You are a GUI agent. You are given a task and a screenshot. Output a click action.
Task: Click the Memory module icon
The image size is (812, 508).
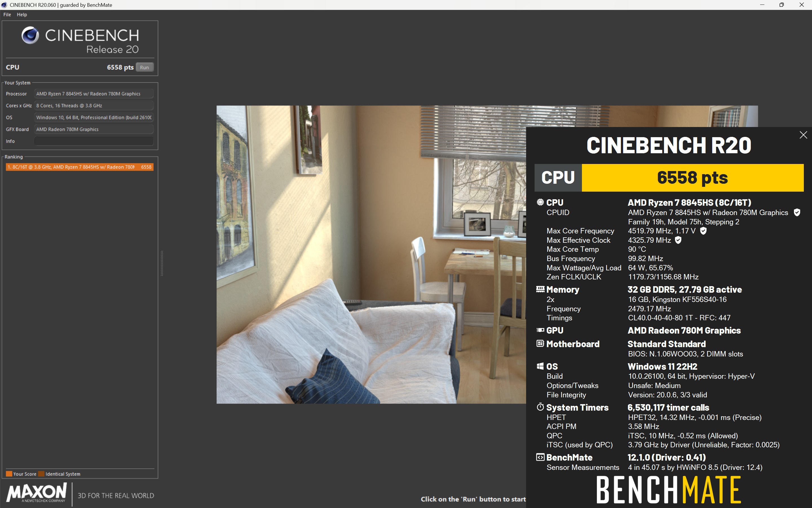click(540, 289)
